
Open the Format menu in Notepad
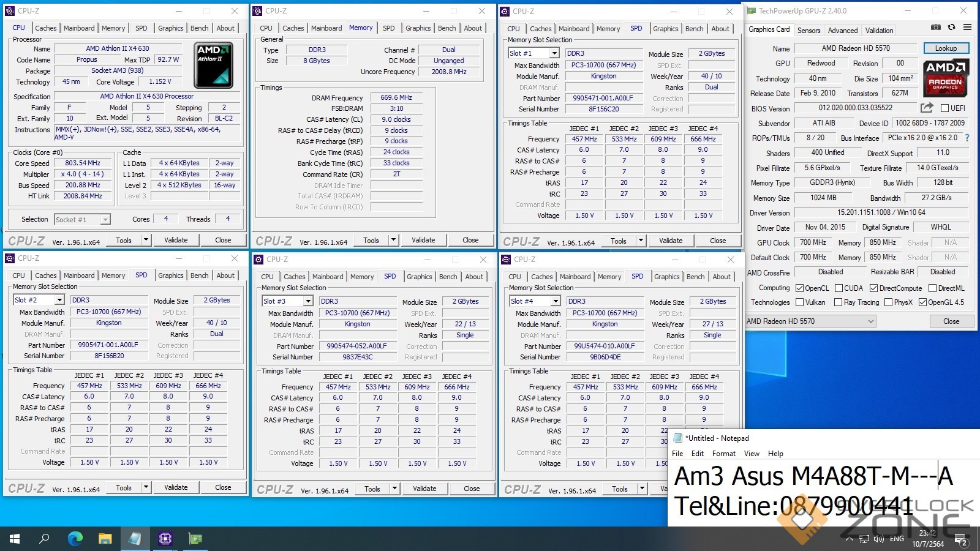point(723,454)
